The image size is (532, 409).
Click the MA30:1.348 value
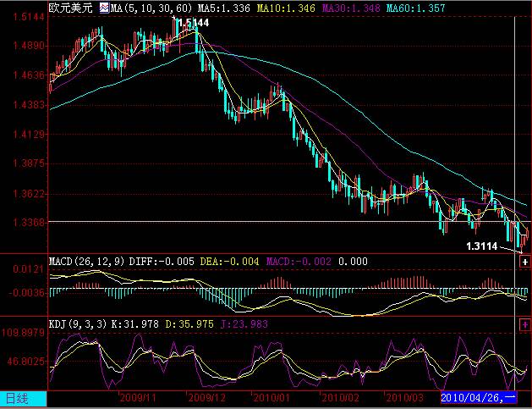point(351,8)
